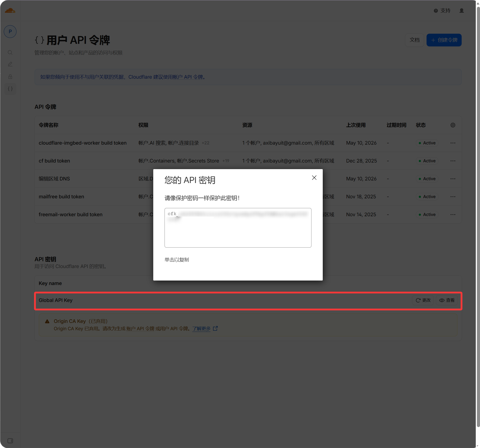480x448 pixels.
Task: Click Active status of cf build token
Action: [x=427, y=161]
